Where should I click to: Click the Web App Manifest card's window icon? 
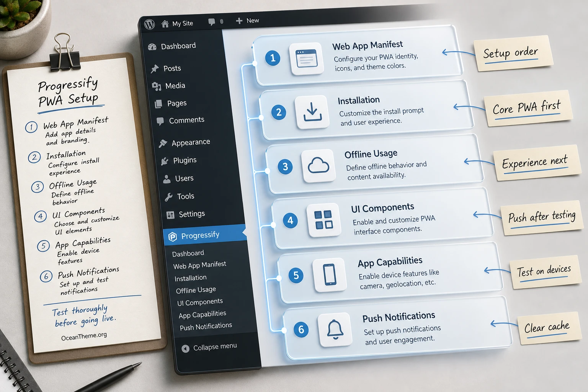pyautogui.click(x=307, y=59)
